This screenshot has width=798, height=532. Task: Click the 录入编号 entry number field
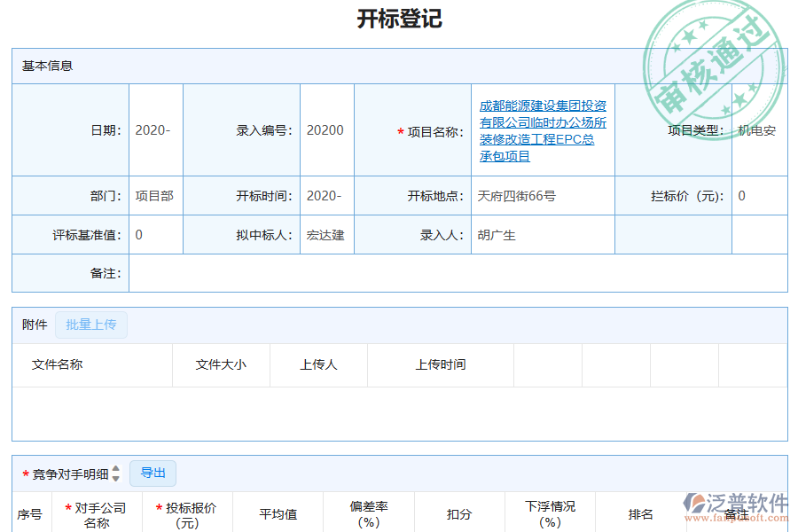click(326, 129)
